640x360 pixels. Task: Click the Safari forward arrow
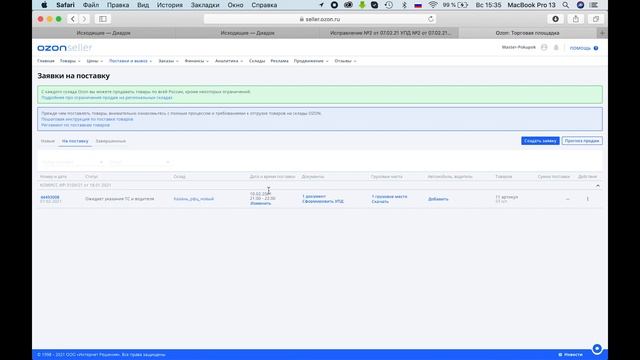pos(84,19)
